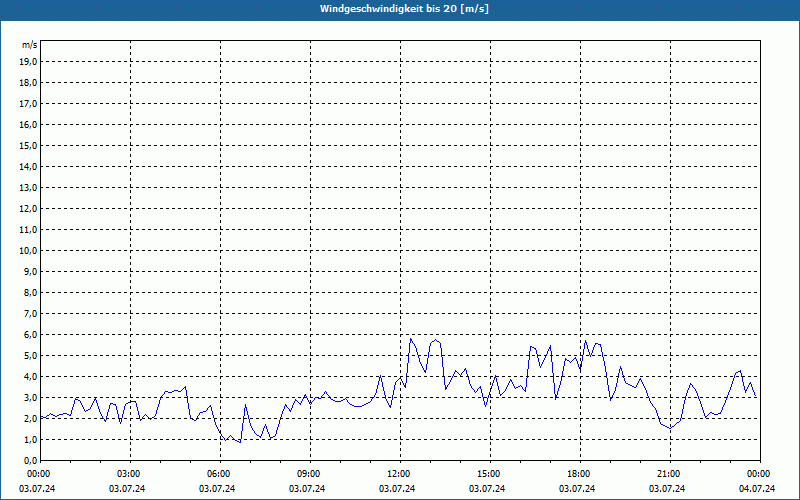The width and height of the screenshot is (800, 500).
Task: Pick the '15,0' y-axis label
Action: click(x=29, y=145)
